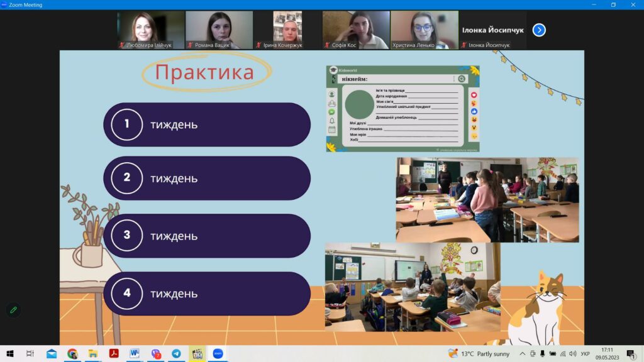The width and height of the screenshot is (644, 362).
Task: Open Viber from the taskbar
Action: coord(155,354)
